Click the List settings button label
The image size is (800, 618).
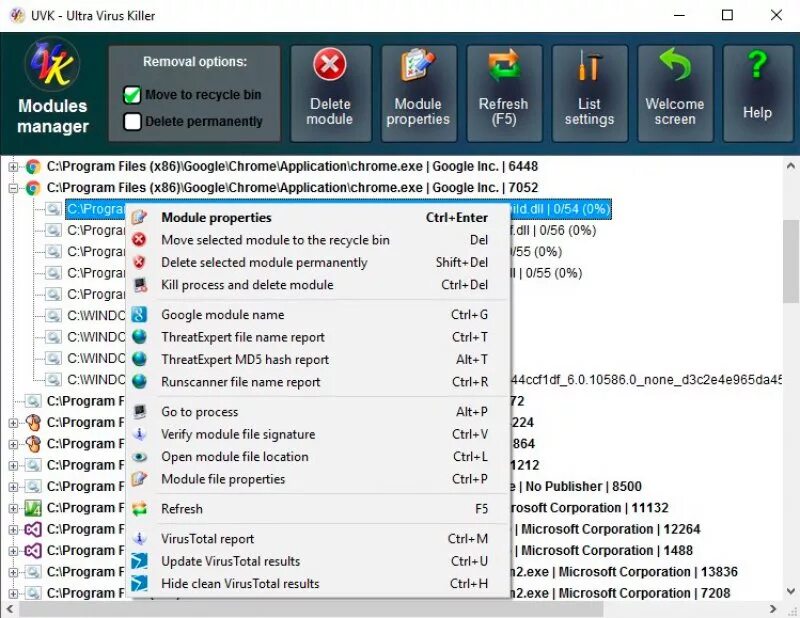tap(589, 111)
